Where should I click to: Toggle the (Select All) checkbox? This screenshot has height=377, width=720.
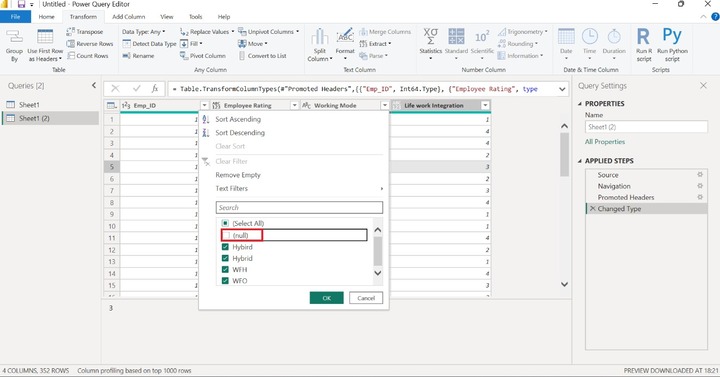click(225, 223)
